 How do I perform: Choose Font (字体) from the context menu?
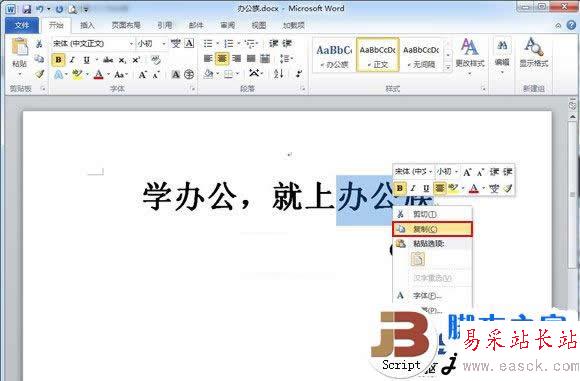(432, 296)
